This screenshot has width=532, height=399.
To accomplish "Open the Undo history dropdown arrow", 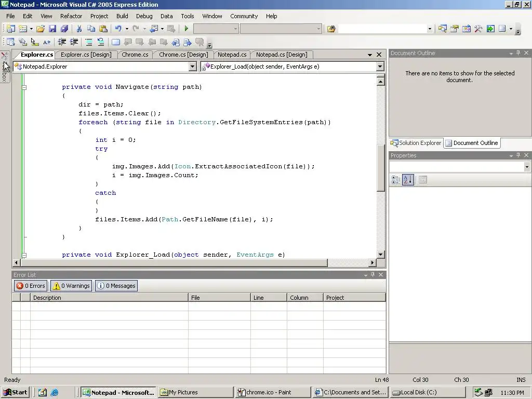I will tap(127, 29).
